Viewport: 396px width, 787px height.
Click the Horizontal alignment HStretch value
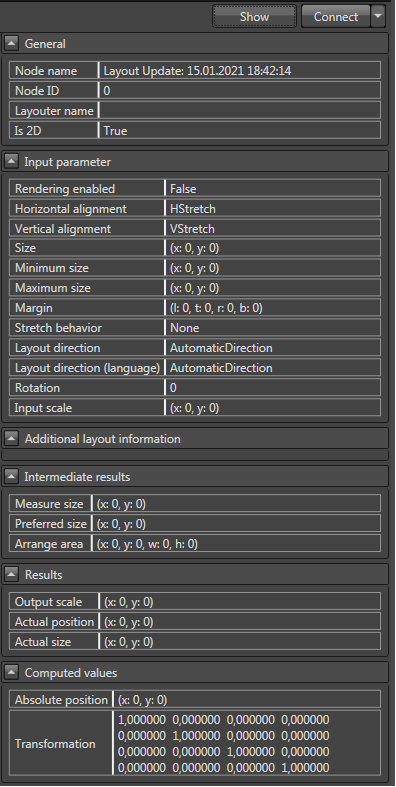[x=273, y=208]
